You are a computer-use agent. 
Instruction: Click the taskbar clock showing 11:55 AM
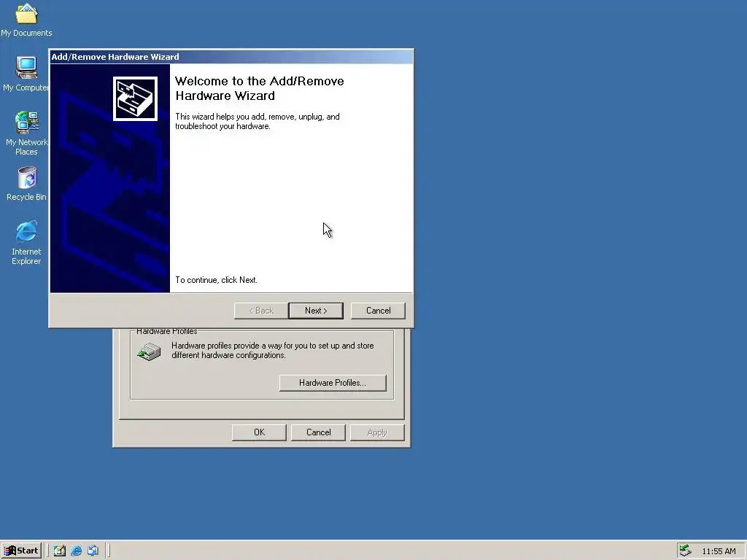point(719,551)
